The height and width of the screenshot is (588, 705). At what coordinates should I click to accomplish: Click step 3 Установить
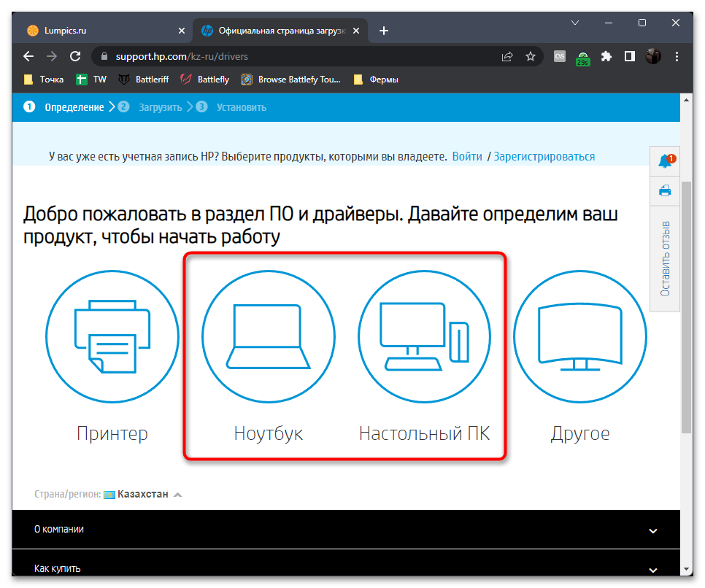[231, 107]
